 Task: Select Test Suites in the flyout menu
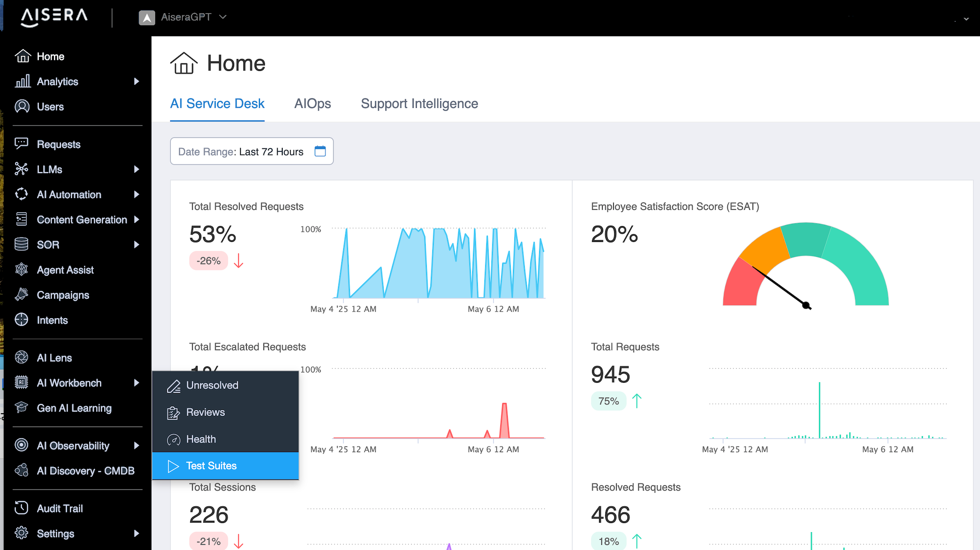[x=211, y=466]
